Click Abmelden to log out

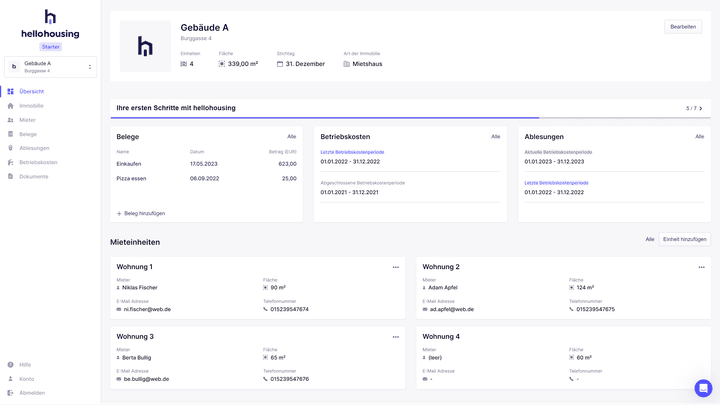click(x=32, y=393)
